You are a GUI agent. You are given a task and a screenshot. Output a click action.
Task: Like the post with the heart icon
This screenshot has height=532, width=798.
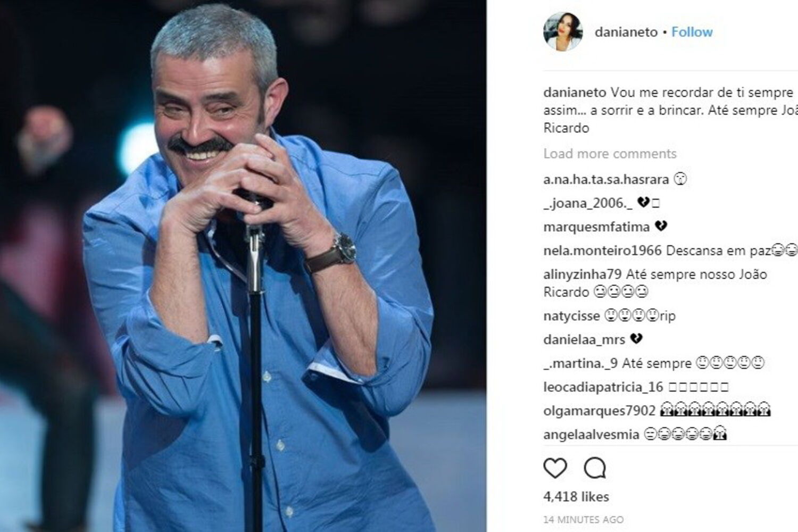point(555,468)
